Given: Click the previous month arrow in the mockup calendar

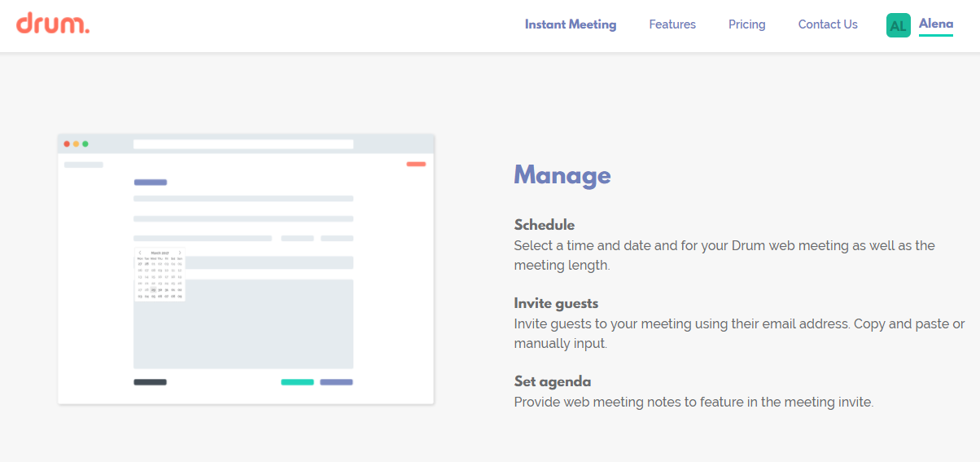Looking at the screenshot, I should [140, 253].
